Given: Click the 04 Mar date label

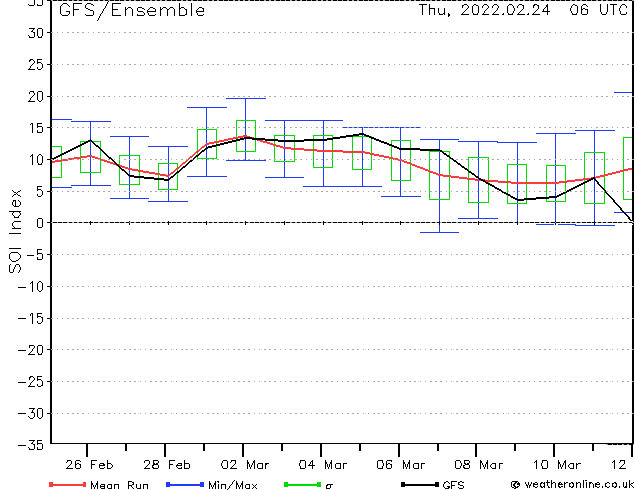Looking at the screenshot, I should (x=323, y=465).
